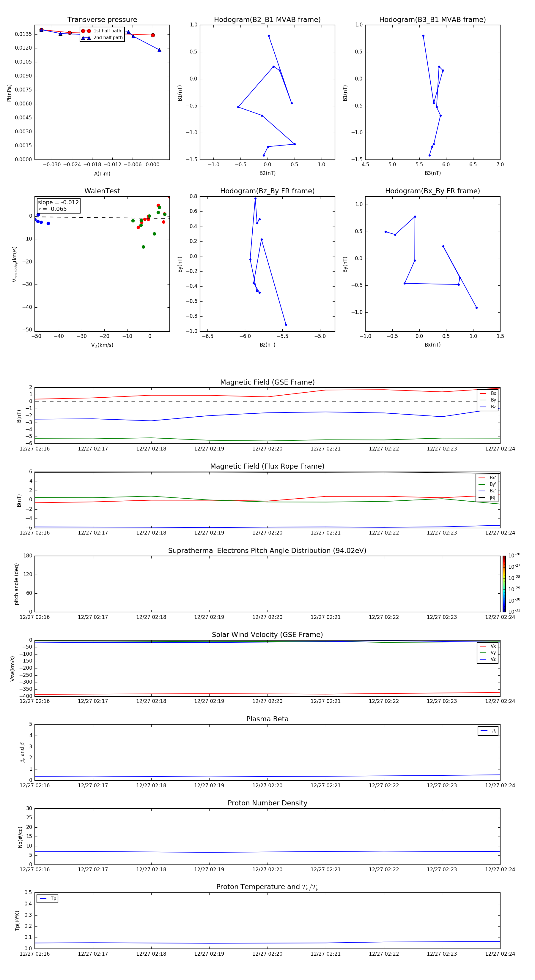This screenshot has width=535, height=980.
Task: Click the Bx legend entry in GSE magnetic field plot
Action: point(488,394)
